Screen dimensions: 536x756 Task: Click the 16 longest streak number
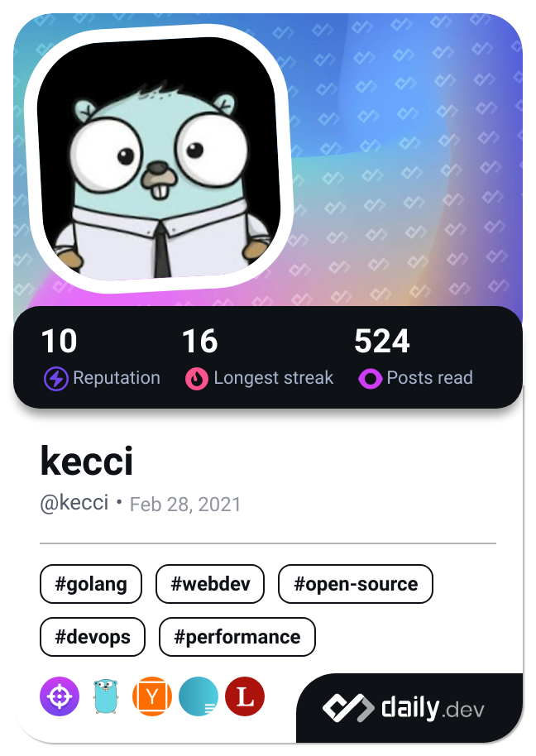pyautogui.click(x=199, y=342)
